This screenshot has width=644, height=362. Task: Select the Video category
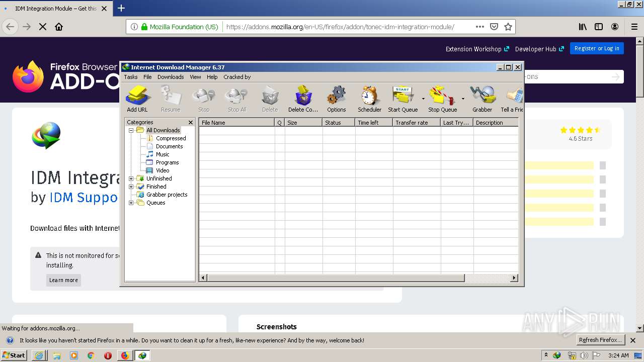click(x=163, y=170)
